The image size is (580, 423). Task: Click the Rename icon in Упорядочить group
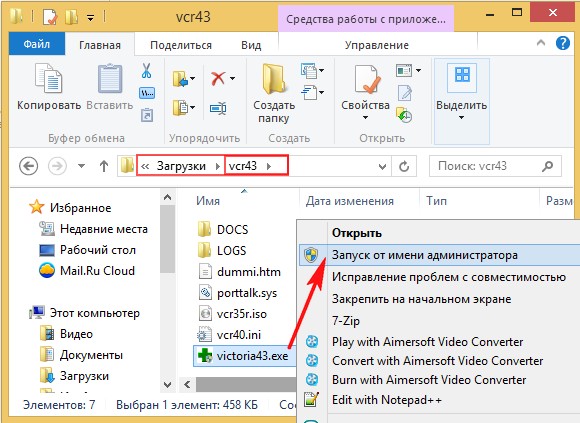(218, 108)
